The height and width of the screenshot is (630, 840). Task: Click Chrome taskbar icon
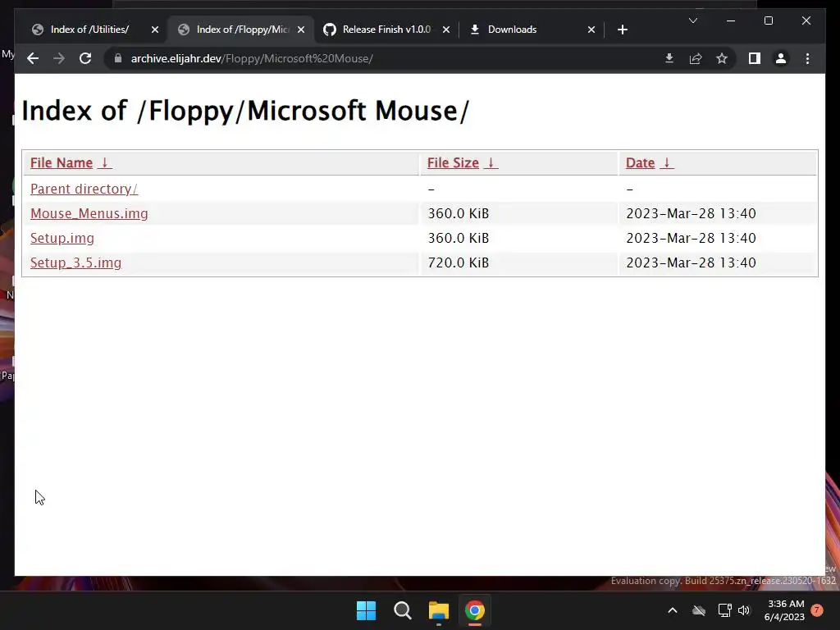[475, 610]
